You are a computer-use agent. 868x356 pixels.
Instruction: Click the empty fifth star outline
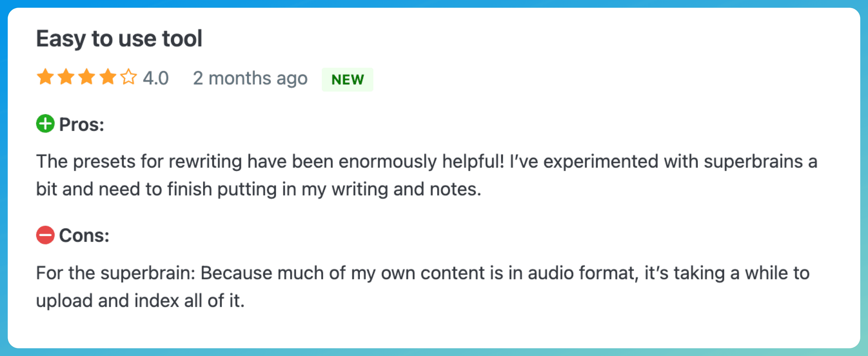[x=129, y=77]
